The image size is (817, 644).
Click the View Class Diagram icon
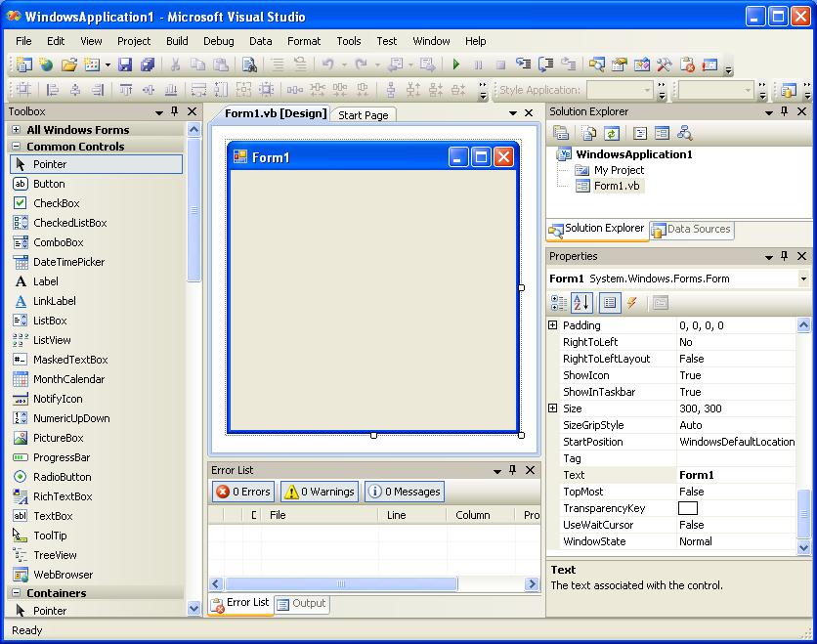coord(685,134)
